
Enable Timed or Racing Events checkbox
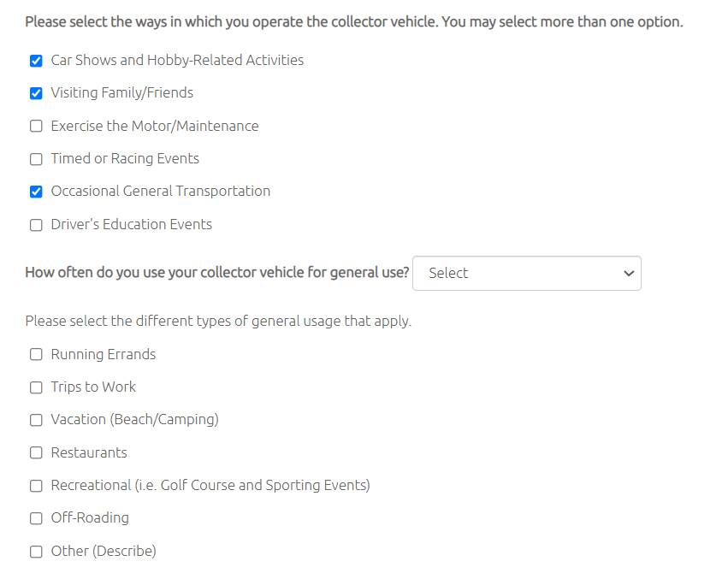pyautogui.click(x=36, y=159)
